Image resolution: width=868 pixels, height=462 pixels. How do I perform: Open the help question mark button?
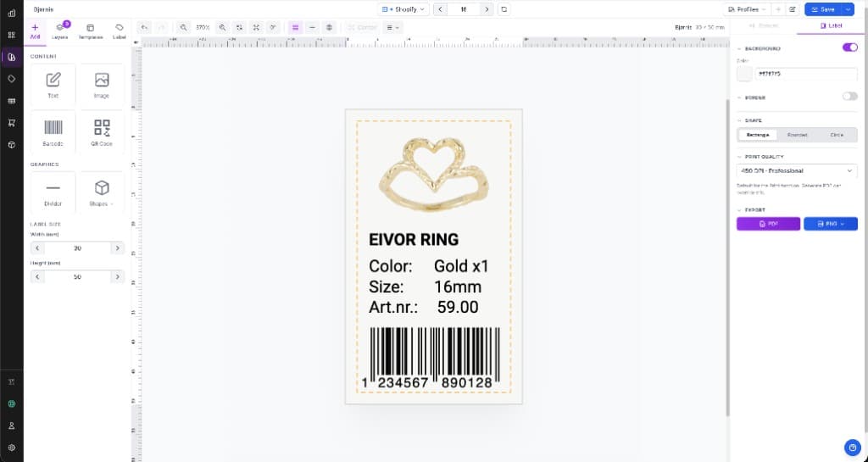pyautogui.click(x=852, y=447)
